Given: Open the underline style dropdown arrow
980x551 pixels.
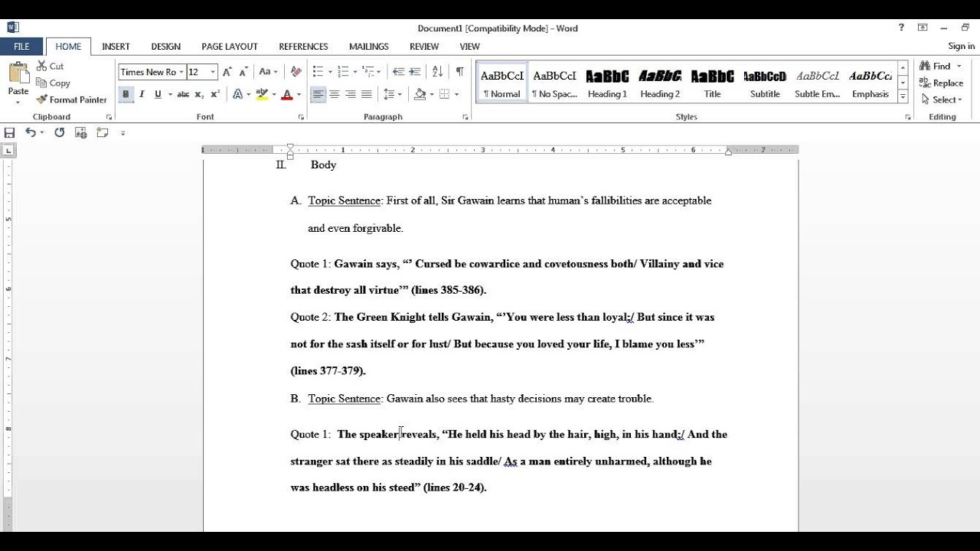Looking at the screenshot, I should point(169,94).
